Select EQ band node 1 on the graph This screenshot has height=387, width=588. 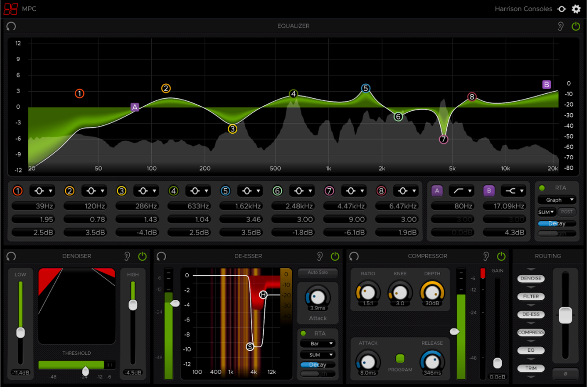click(79, 93)
